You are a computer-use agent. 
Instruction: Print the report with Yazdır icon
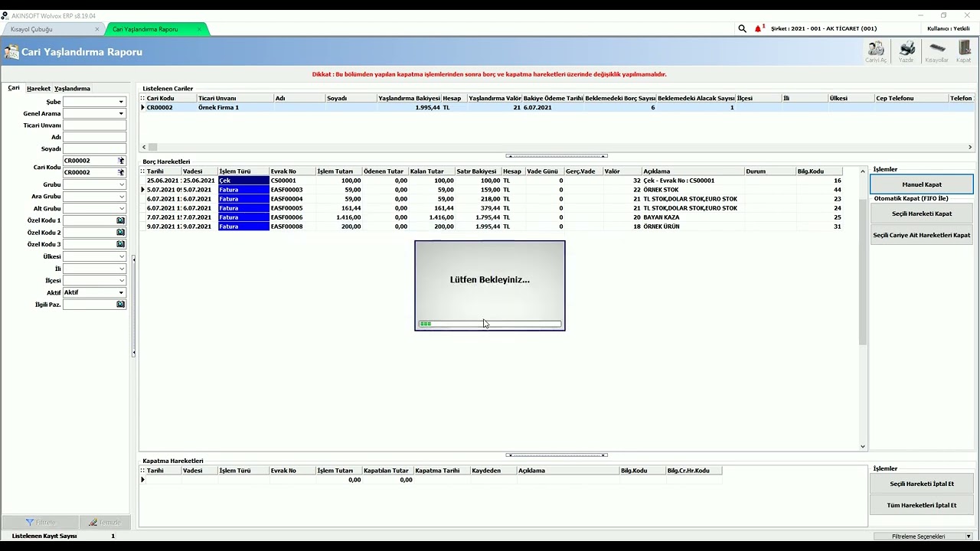pyautogui.click(x=906, y=51)
